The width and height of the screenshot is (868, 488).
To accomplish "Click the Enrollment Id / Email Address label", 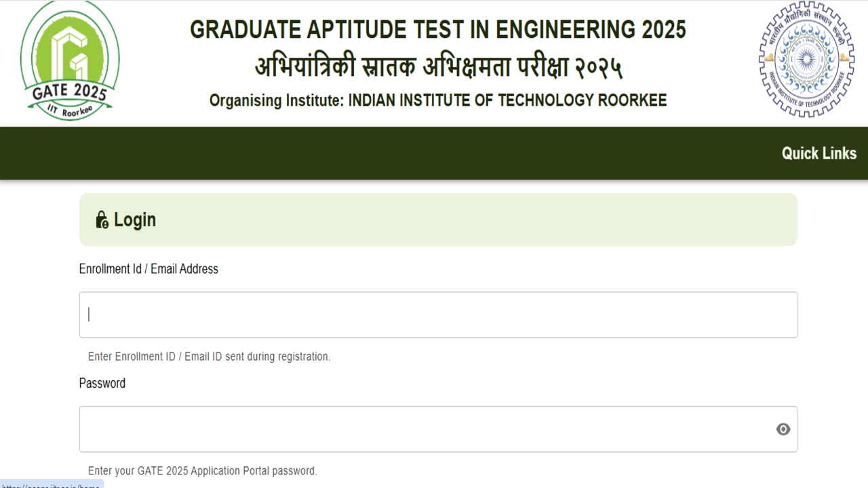I will (x=149, y=269).
